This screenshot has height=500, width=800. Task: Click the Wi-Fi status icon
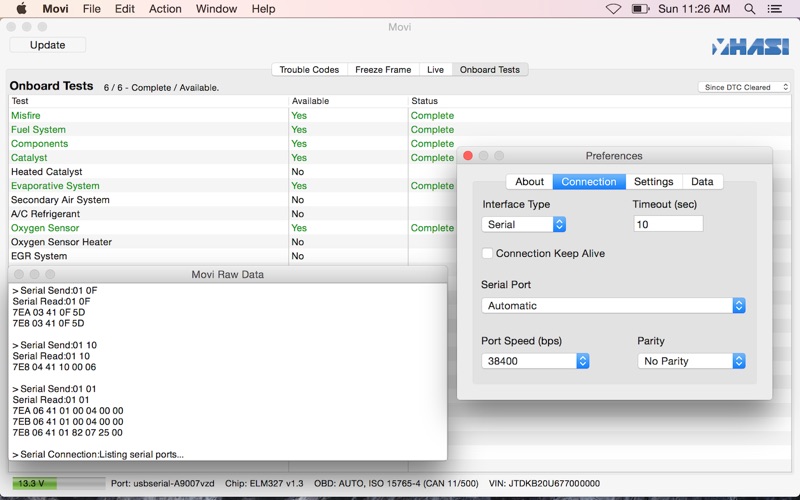point(613,9)
